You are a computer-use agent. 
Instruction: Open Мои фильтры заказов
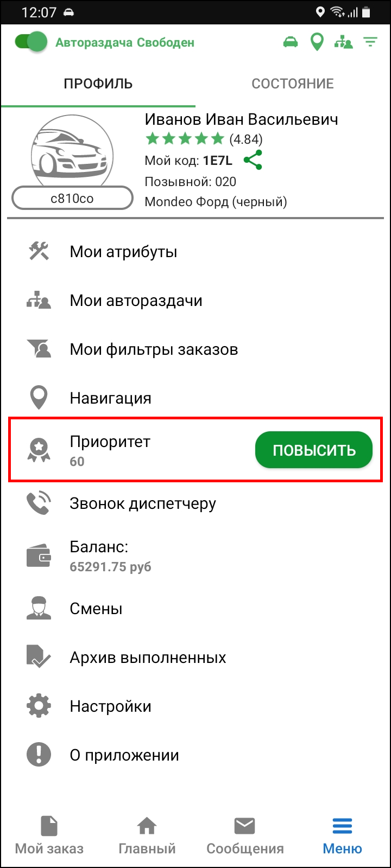tap(195, 349)
